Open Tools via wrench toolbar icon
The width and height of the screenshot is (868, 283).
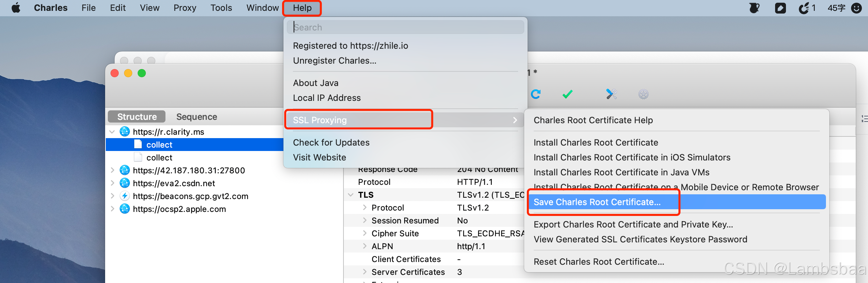click(611, 94)
